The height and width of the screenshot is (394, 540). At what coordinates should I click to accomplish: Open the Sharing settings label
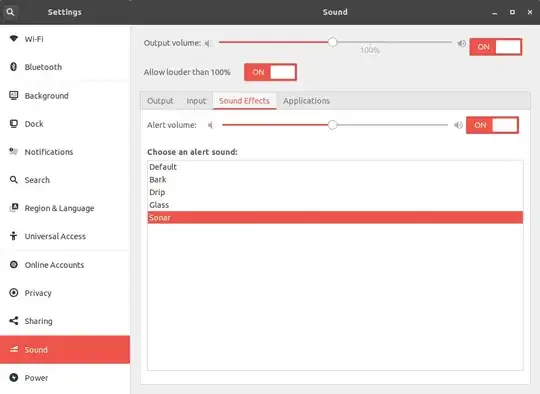(38, 321)
